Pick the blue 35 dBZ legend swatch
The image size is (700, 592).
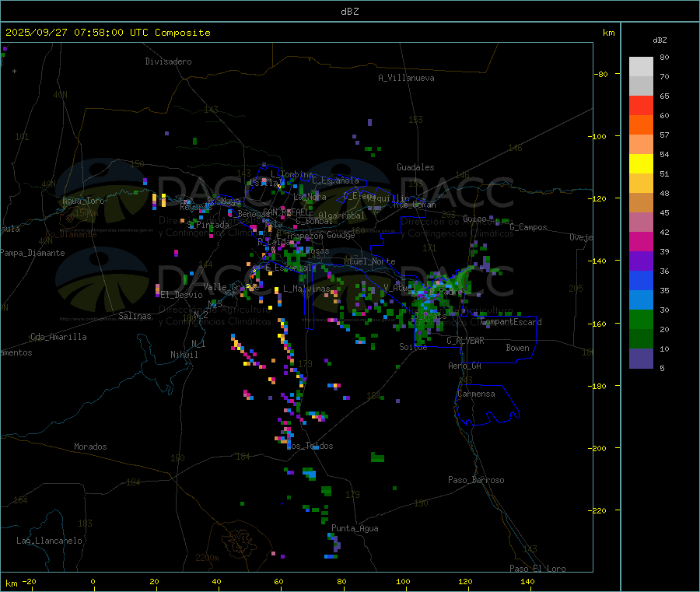pos(641,280)
